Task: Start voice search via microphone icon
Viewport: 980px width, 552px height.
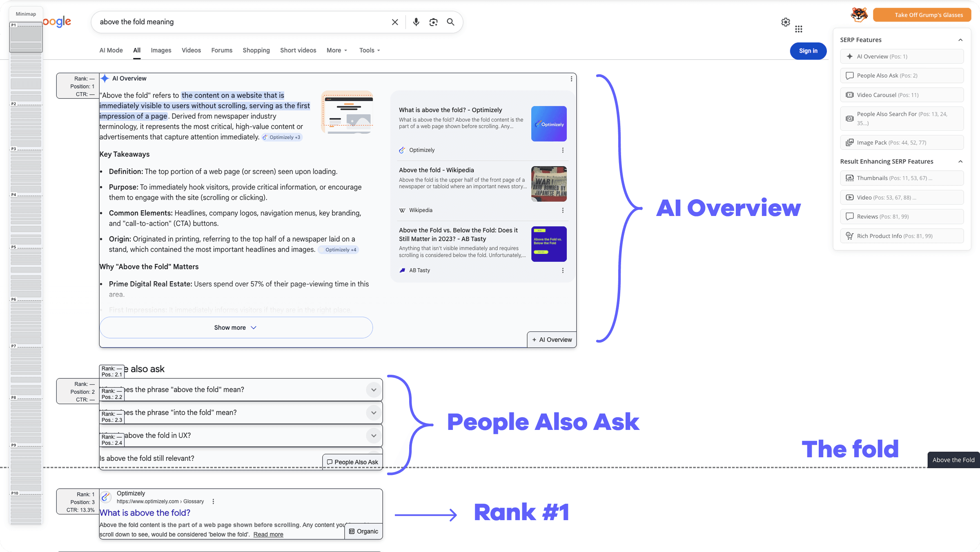Action: (416, 22)
